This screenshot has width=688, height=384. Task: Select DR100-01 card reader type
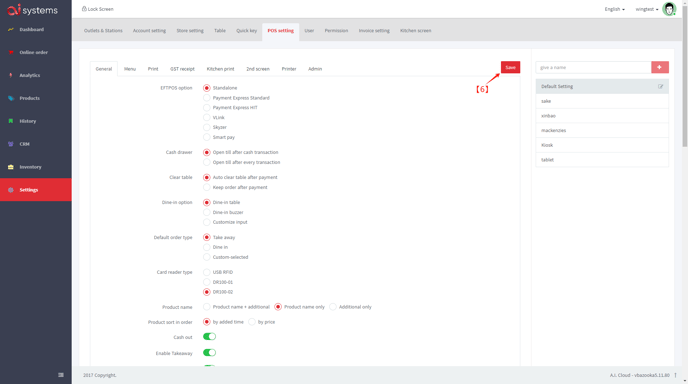pos(207,282)
